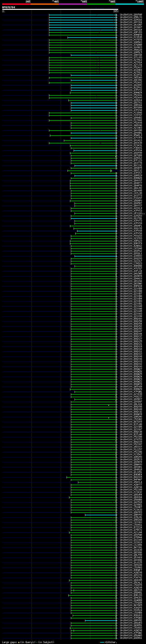Screen dimensions: 146x644
Task: Select label UniRef100_O65360
Action: 131,77
